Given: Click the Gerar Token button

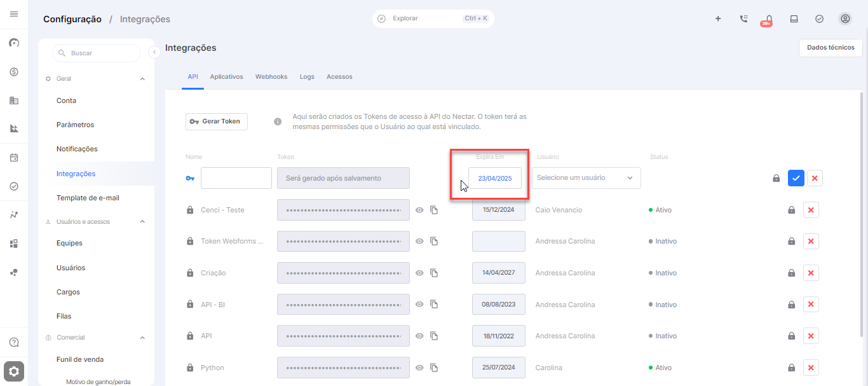Looking at the screenshot, I should point(217,121).
